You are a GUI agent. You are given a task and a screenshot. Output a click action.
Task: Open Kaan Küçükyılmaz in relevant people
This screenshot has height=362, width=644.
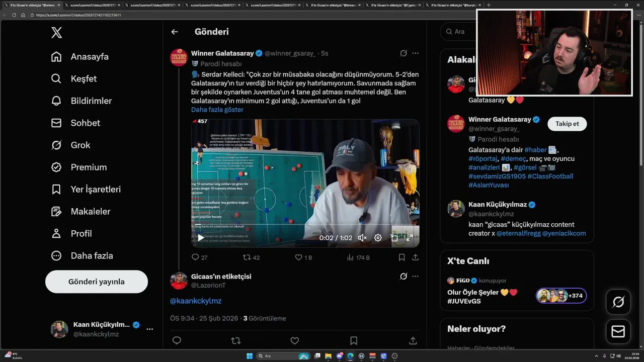pos(498,205)
